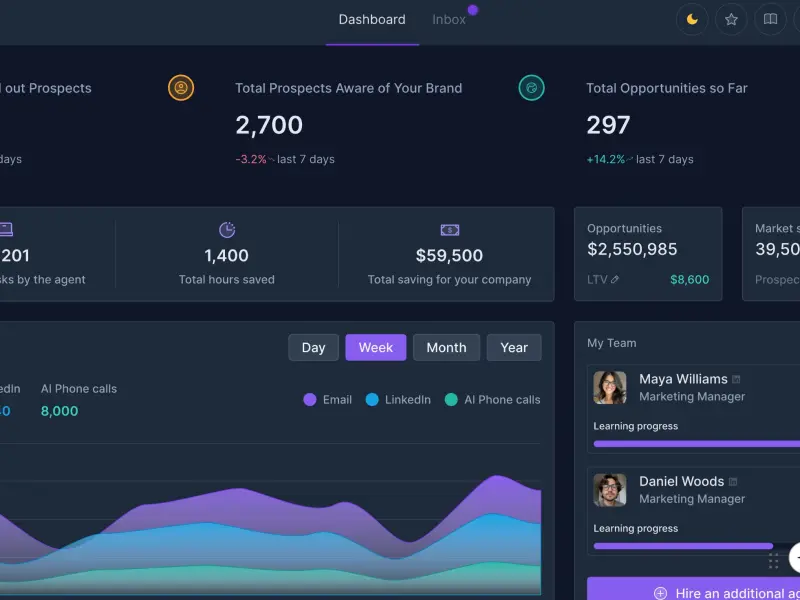Click the green brand awareness icon
The image size is (800, 600).
coord(531,88)
